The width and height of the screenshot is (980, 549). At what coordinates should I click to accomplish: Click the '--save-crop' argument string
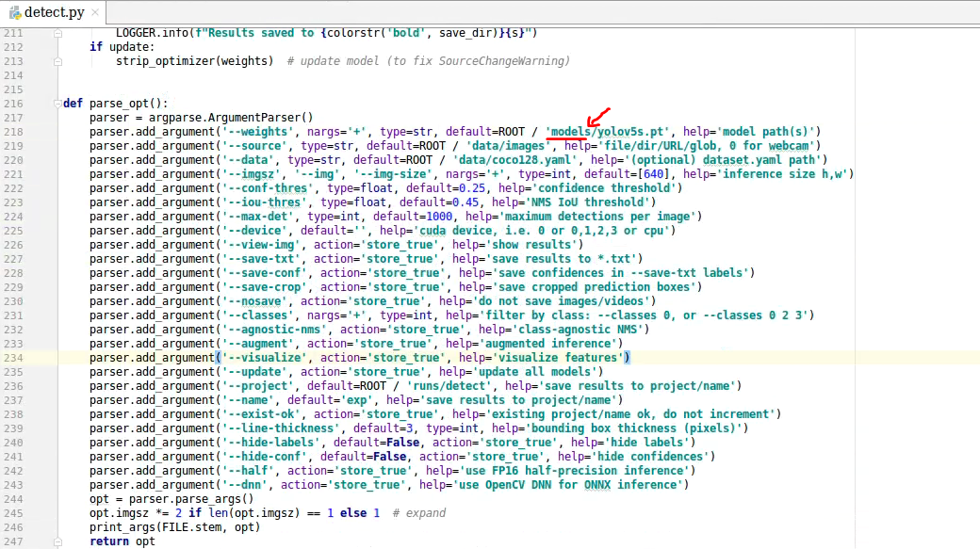click(265, 286)
